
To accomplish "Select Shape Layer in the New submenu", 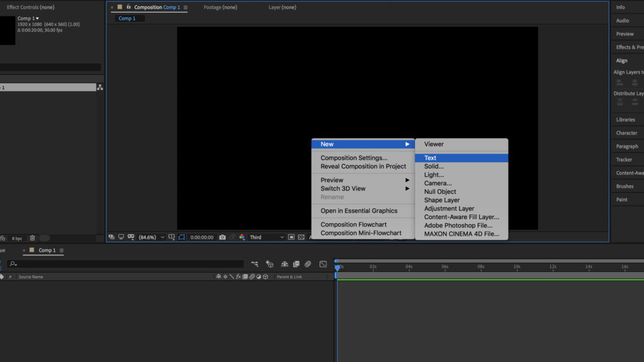I will (x=441, y=200).
